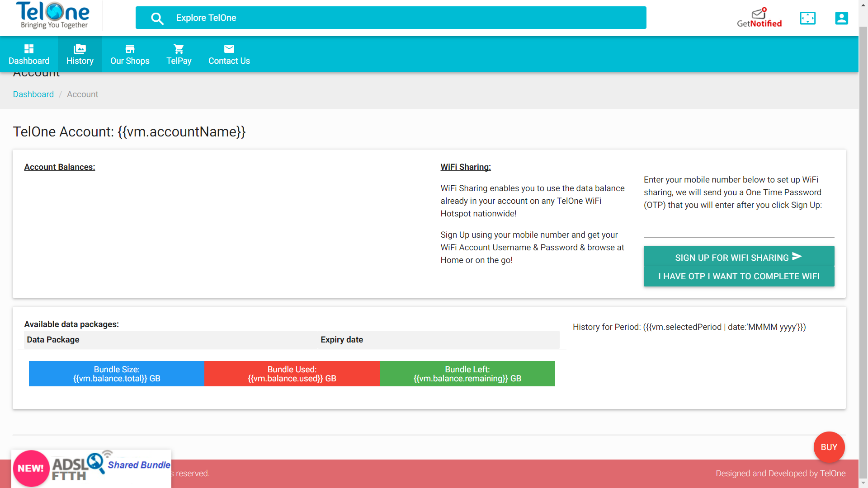
Task: Open the GetNotified mail icon
Action: coord(759,17)
